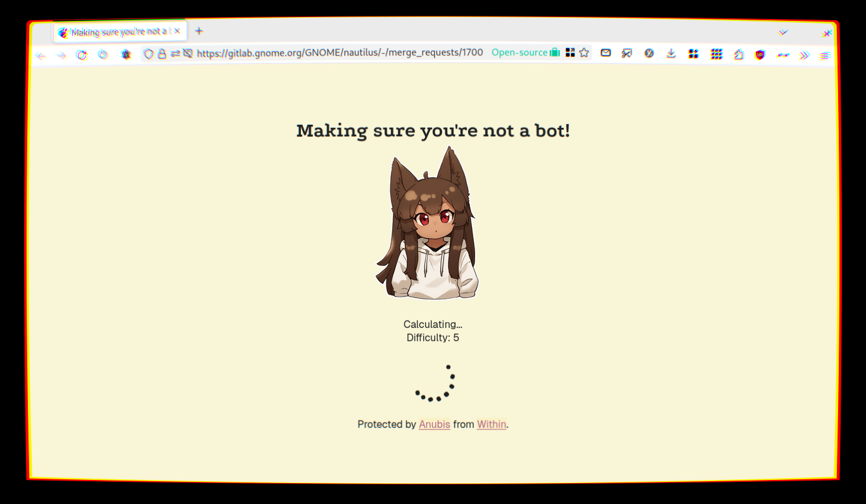This screenshot has height=504, width=866.
Task: Reload the current page
Action: [82, 55]
